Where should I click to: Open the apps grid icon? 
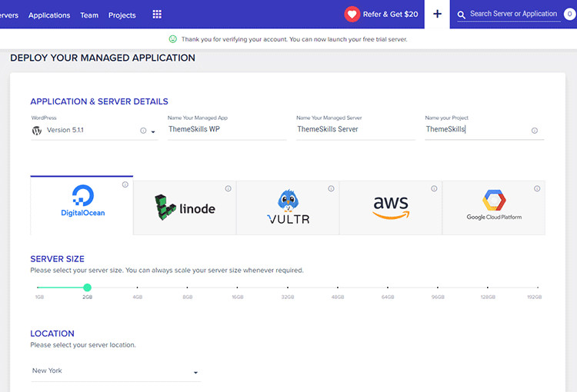[157, 15]
